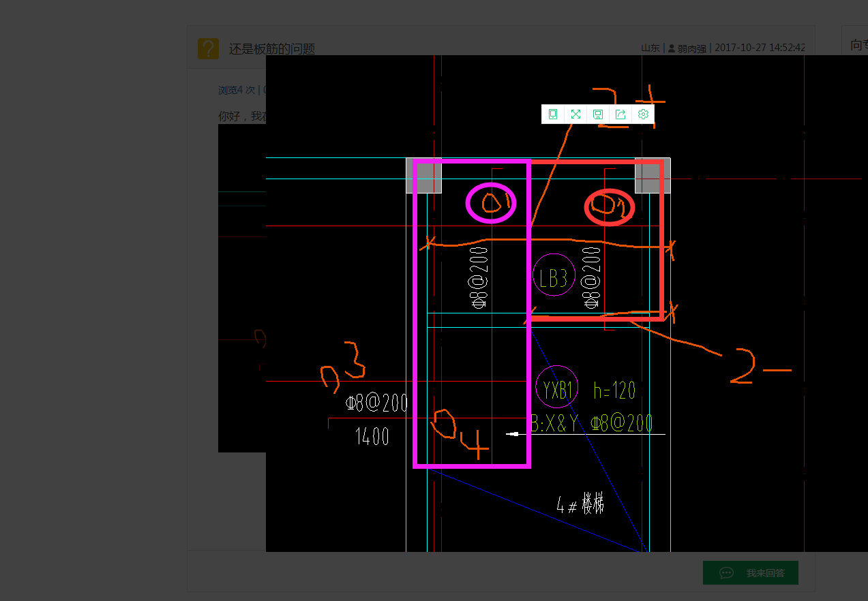Click the fullscreen expand arrows icon
This screenshot has height=601, width=868.
coord(575,114)
